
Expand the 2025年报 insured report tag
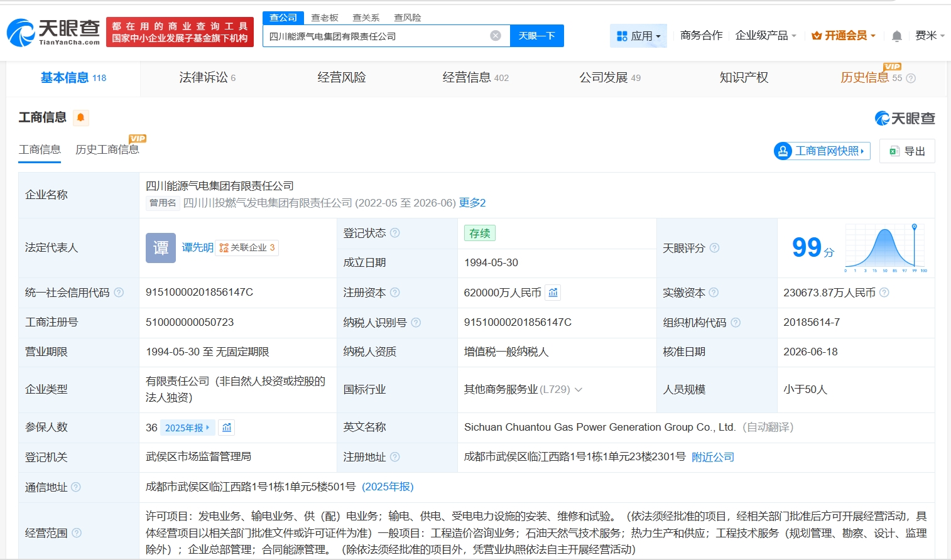pyautogui.click(x=188, y=428)
